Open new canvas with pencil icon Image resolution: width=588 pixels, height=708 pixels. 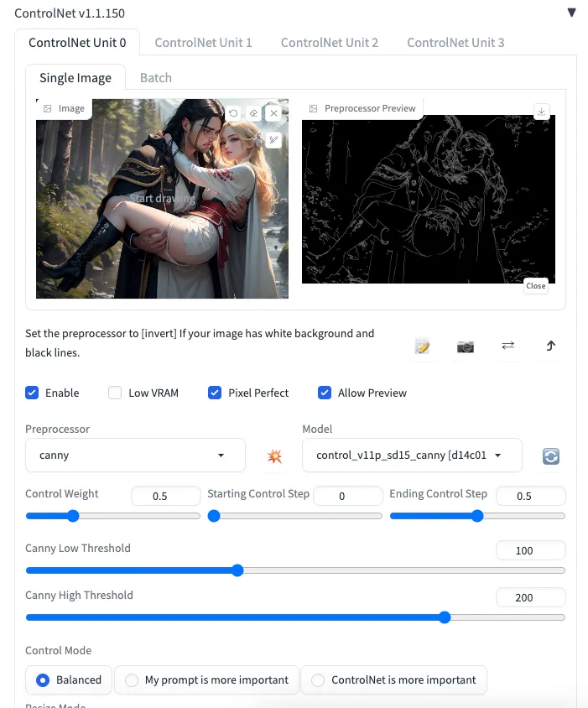pyautogui.click(x=422, y=346)
